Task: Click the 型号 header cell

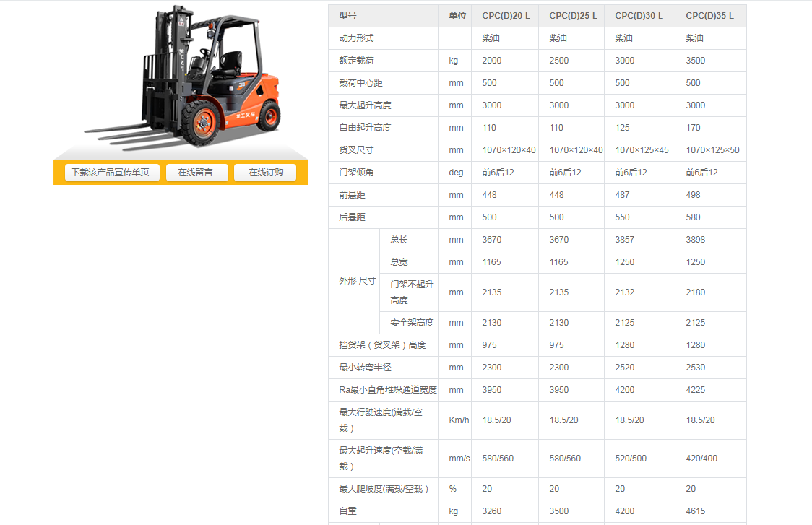Action: [347, 16]
